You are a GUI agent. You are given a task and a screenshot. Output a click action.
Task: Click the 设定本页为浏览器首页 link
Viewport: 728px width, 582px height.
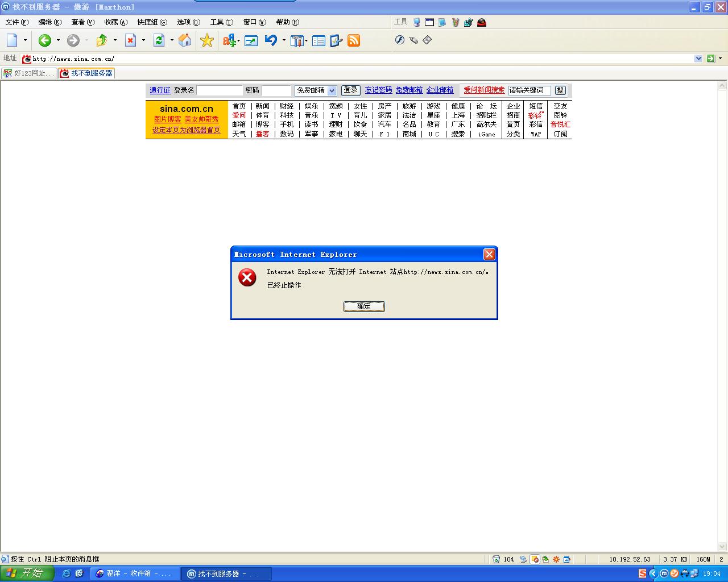point(186,130)
